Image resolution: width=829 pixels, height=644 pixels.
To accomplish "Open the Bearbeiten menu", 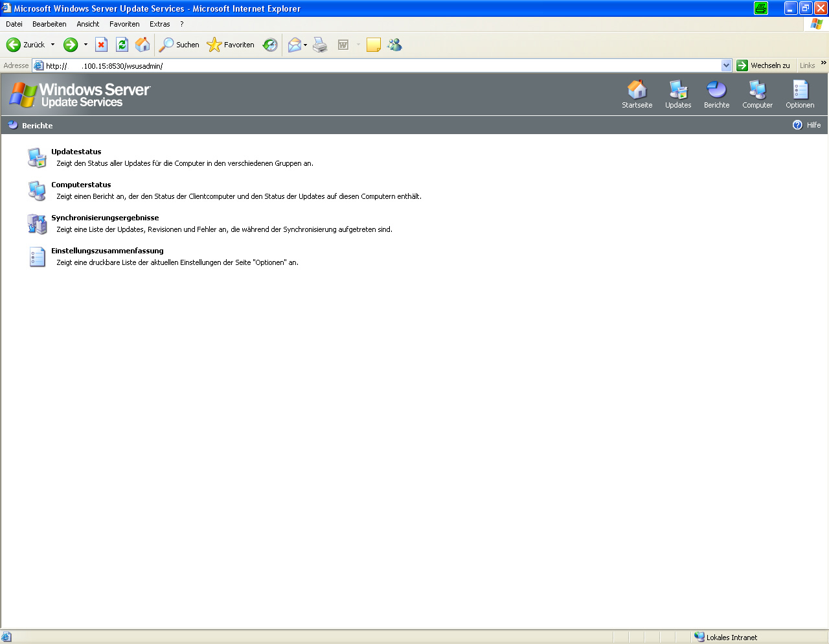I will click(49, 24).
